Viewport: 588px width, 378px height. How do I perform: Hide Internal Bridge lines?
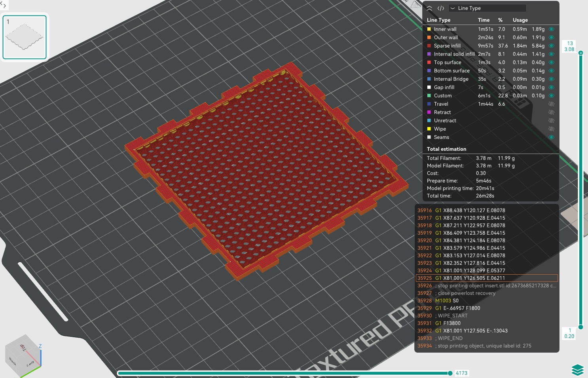[x=551, y=79]
